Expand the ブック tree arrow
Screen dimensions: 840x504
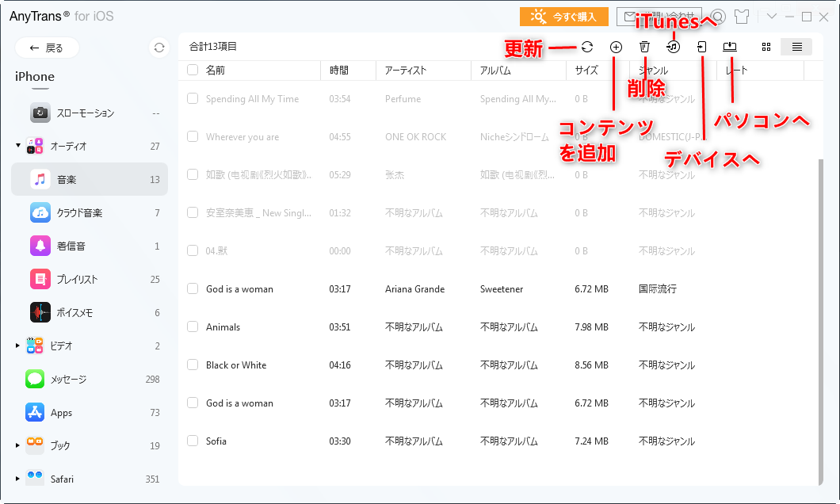[x=17, y=445]
